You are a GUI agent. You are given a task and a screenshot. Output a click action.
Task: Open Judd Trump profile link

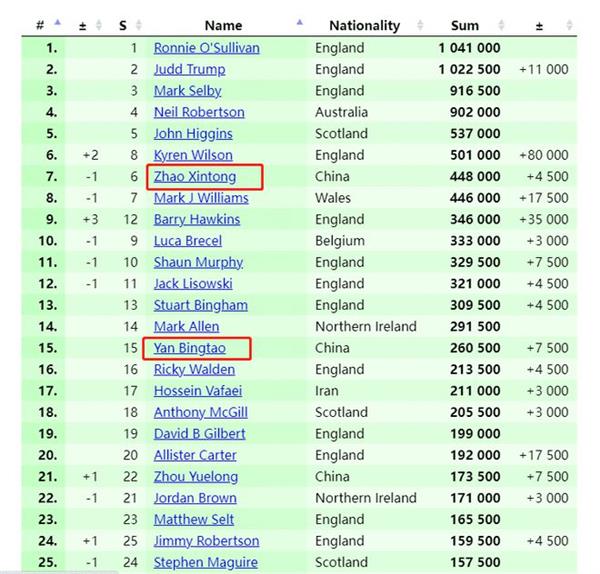[189, 69]
